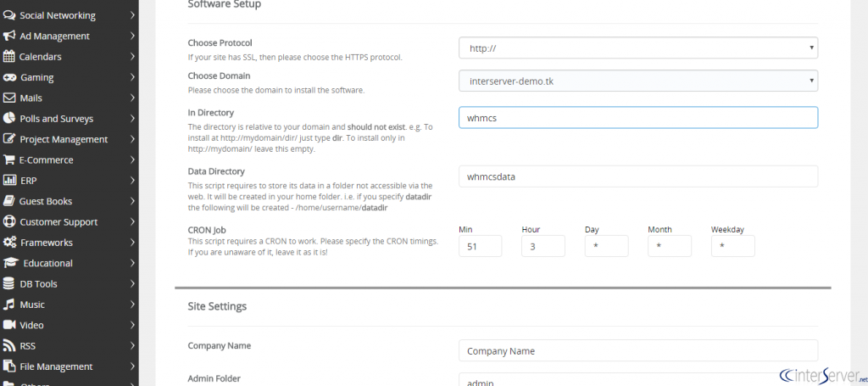Click the E-Commerce shopping cart icon
The height and width of the screenshot is (386, 868).
(9, 160)
